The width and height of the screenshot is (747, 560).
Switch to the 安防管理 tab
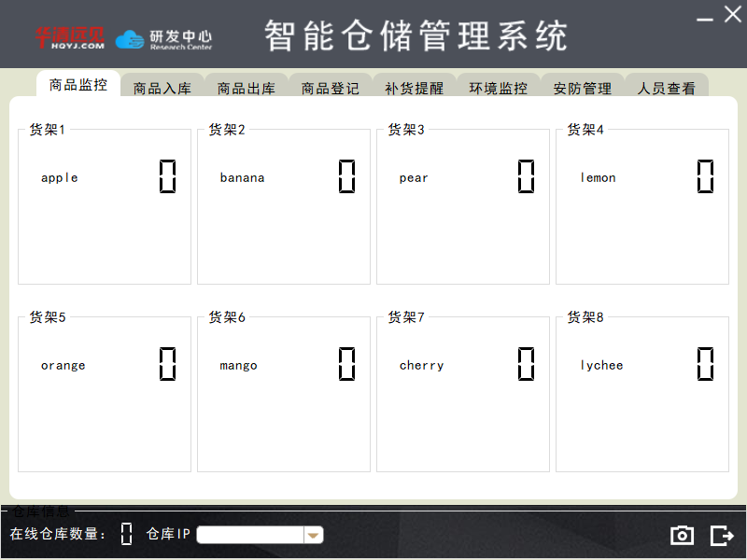coord(583,89)
